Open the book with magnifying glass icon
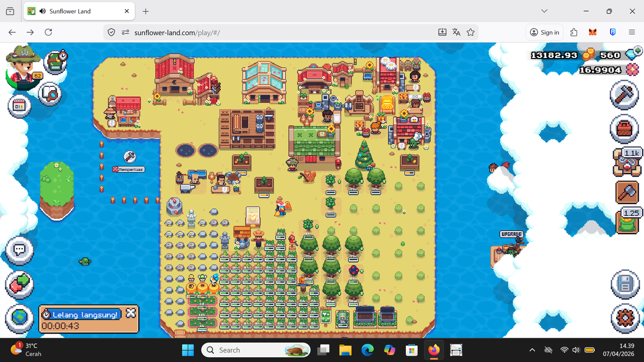The height and width of the screenshot is (362, 644). tap(50, 94)
